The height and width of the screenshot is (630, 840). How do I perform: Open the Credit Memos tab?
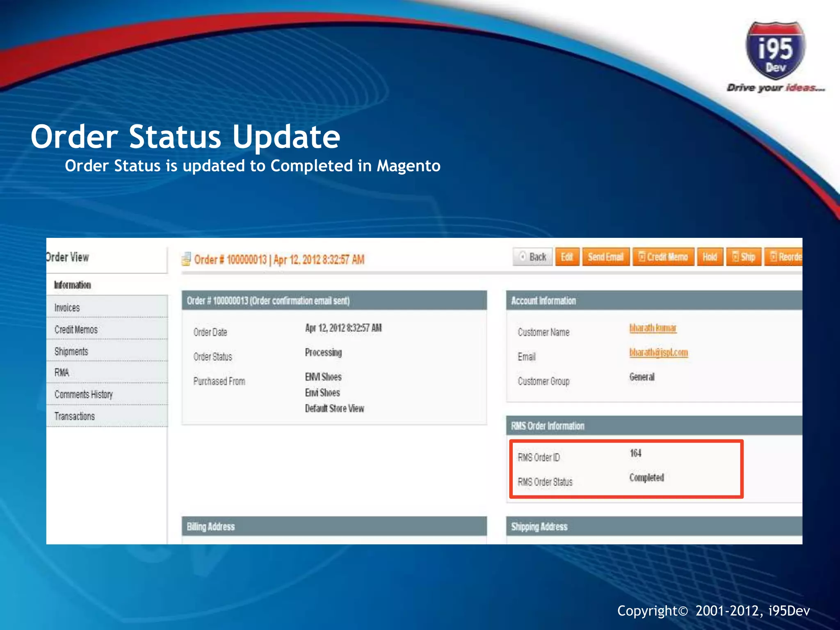coord(107,329)
